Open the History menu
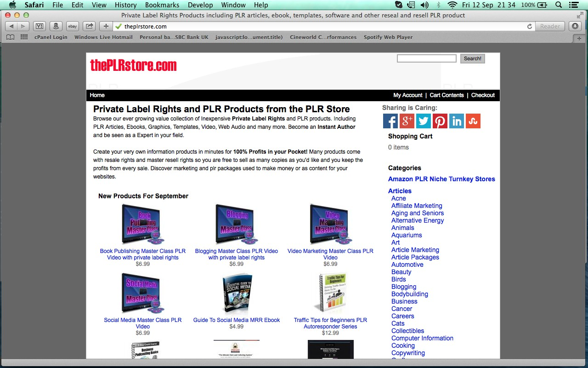Screen dimensions: 588x368 [x=125, y=5]
